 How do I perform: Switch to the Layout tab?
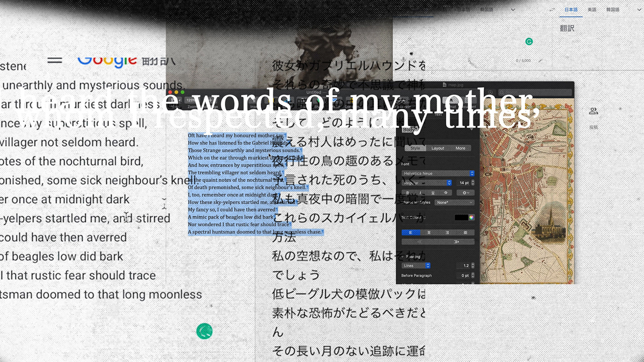tap(437, 148)
